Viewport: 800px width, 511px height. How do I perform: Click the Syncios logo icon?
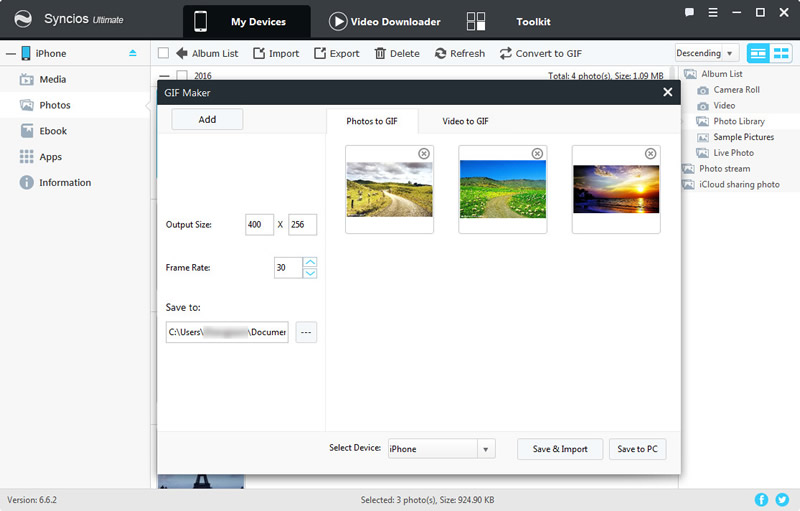[23, 19]
